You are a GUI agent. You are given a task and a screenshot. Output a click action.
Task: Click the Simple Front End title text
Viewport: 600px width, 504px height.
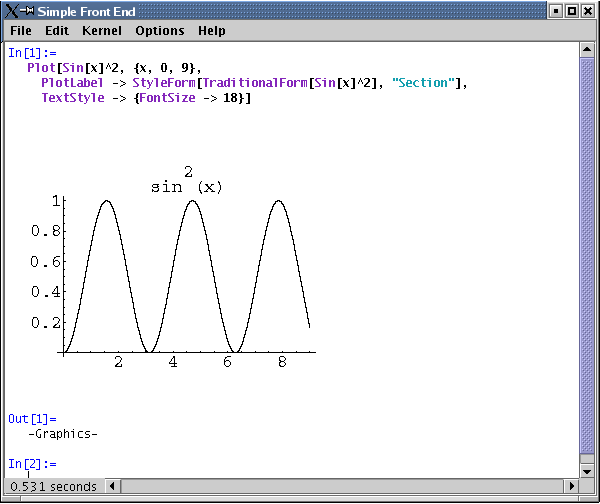86,11
